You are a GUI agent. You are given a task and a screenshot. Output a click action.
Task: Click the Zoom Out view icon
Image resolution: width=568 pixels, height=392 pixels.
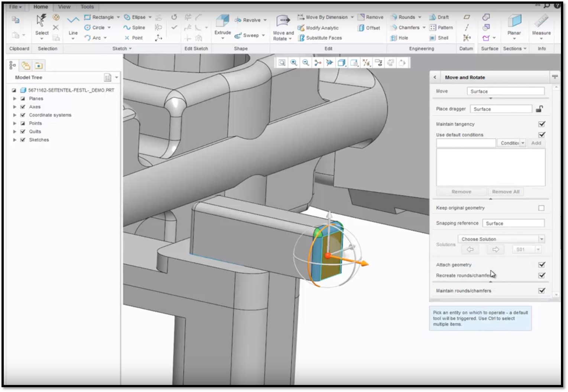306,63
